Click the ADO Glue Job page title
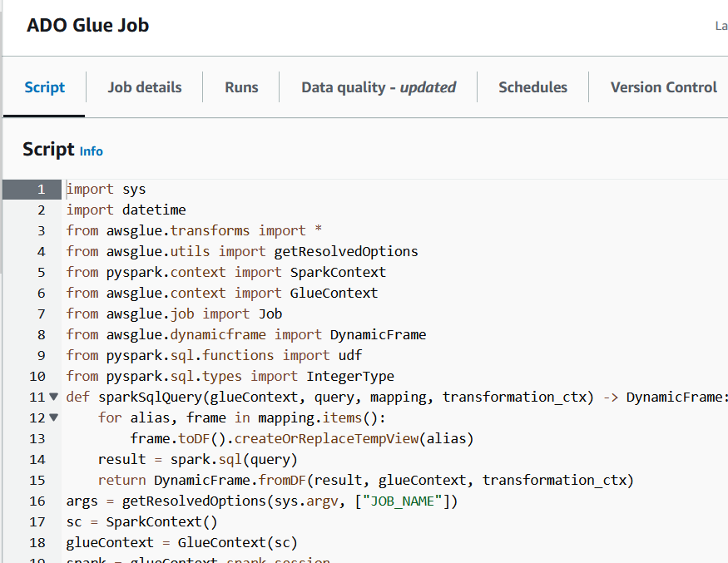 click(87, 25)
